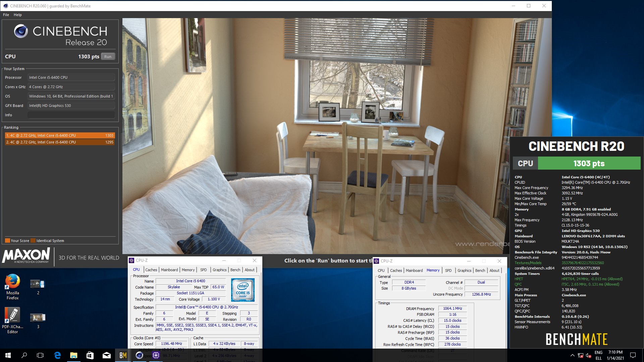Screen dimensions: 644x362
Task: Click Textures/Models hash line
Action: [559, 263]
